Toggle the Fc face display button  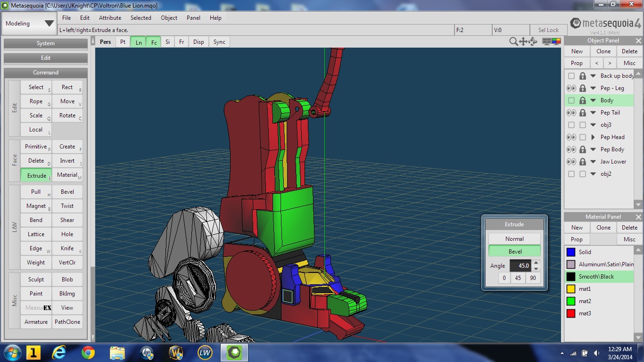[154, 42]
